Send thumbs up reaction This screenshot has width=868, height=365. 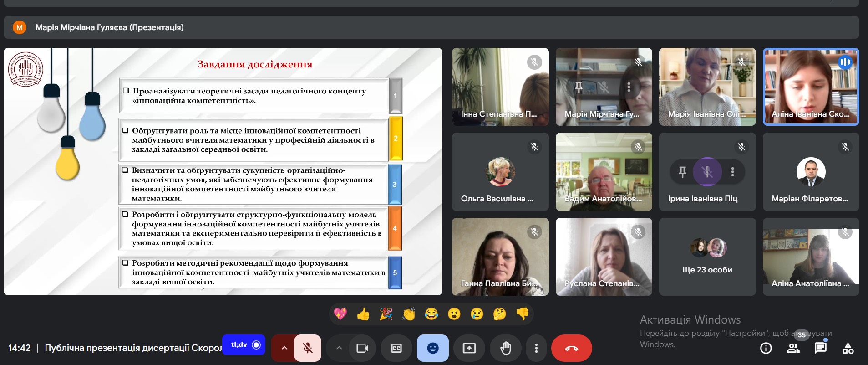363,314
